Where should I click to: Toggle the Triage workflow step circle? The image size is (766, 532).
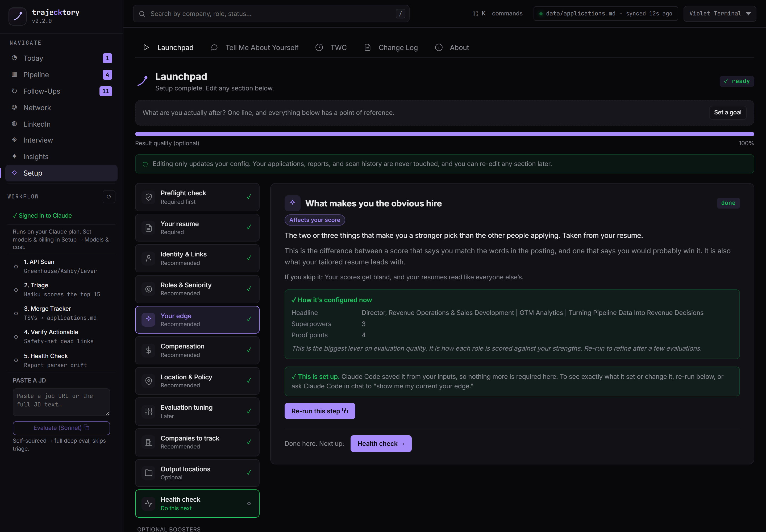[x=16, y=290]
